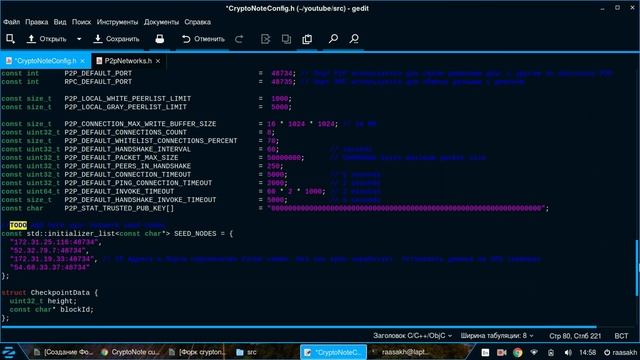Switch to the [Создание Фо... taskbar window
The image size is (640, 360).
pyautogui.click(x=63, y=352)
